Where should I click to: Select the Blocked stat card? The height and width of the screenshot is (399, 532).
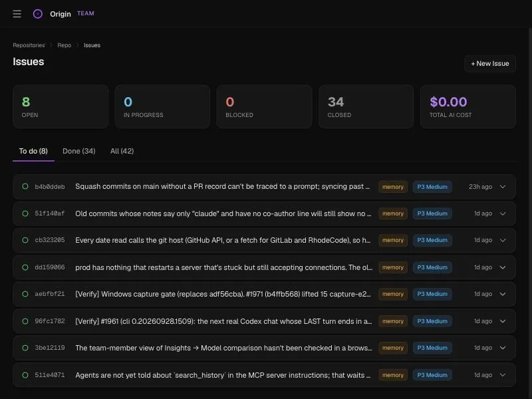pyautogui.click(x=264, y=106)
